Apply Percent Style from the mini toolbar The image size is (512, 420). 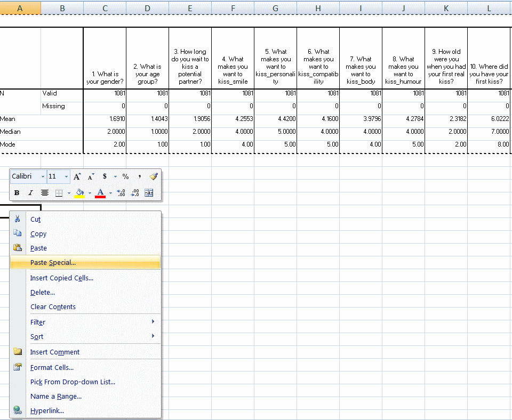pyautogui.click(x=125, y=176)
